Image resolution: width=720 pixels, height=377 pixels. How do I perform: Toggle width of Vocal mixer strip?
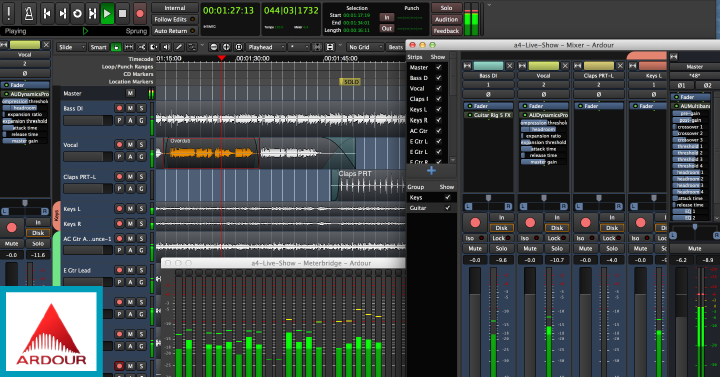pos(523,66)
